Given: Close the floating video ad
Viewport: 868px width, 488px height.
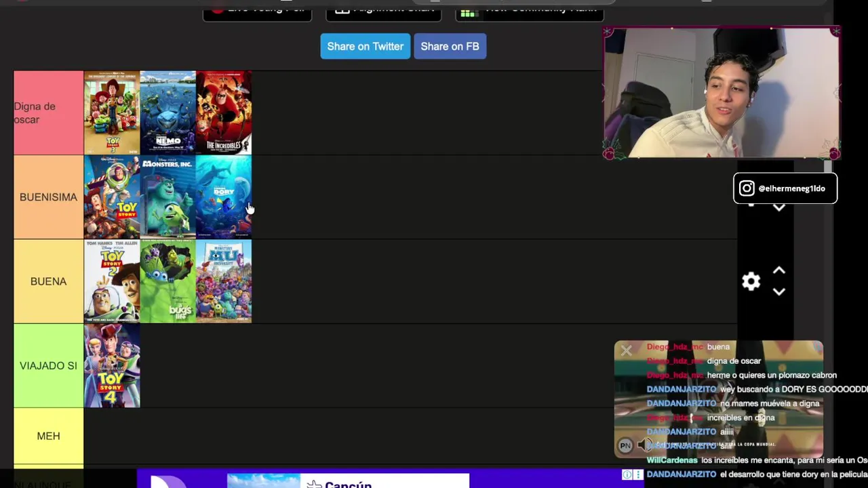Looking at the screenshot, I should pyautogui.click(x=626, y=350).
